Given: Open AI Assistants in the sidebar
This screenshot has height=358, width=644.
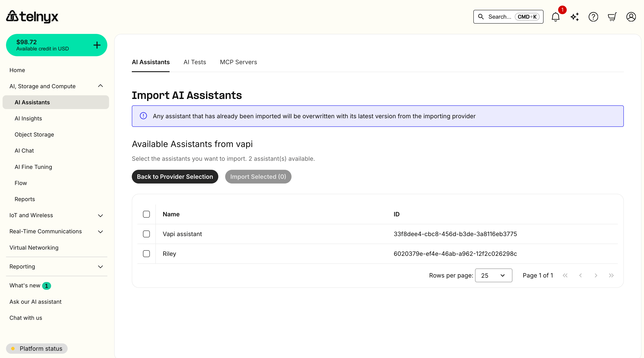Looking at the screenshot, I should (56, 102).
